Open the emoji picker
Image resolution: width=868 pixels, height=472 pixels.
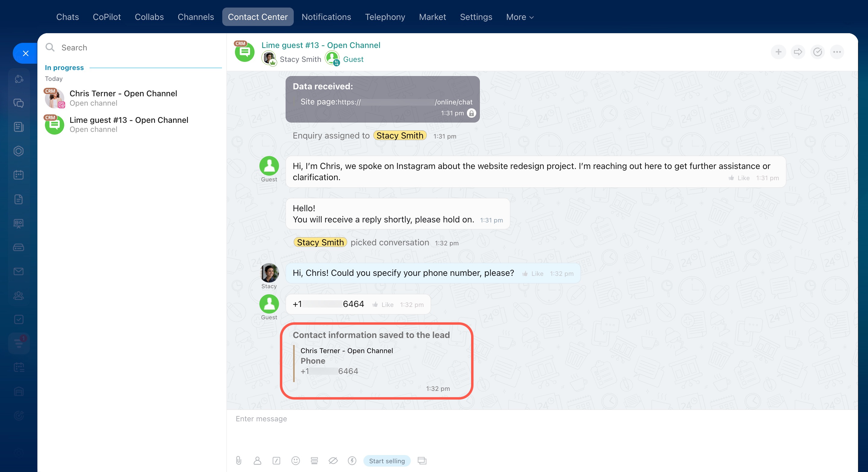[x=296, y=461]
